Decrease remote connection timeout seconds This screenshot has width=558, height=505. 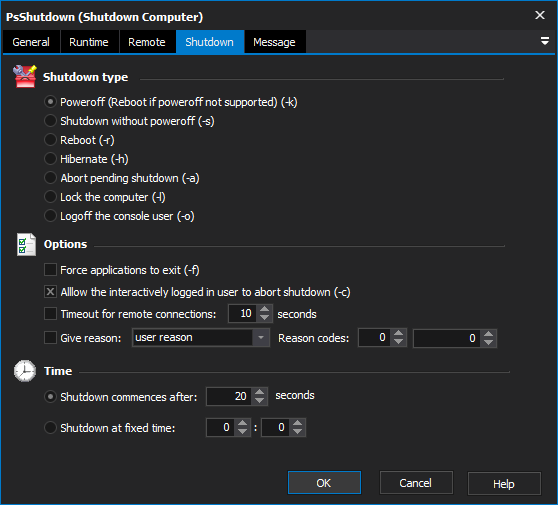coord(264,318)
